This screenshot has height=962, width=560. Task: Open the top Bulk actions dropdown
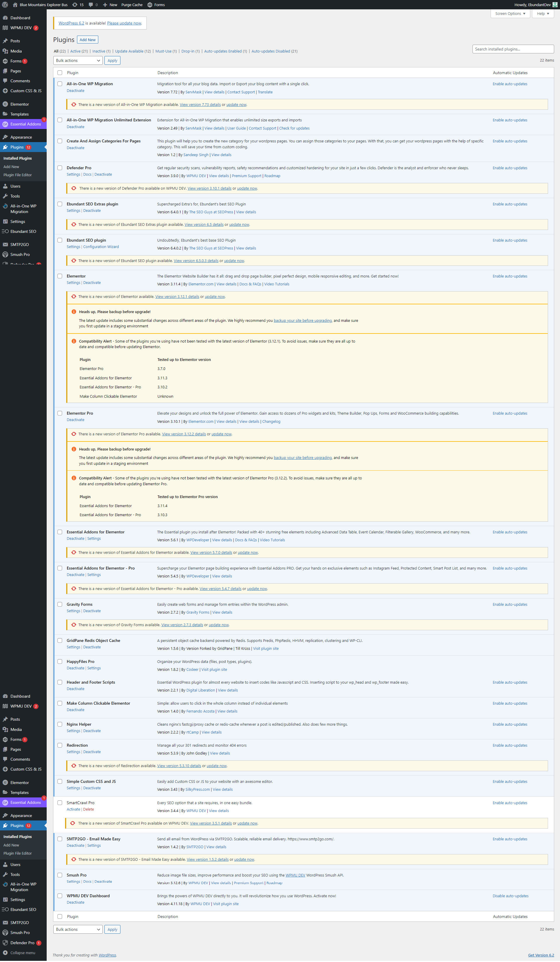click(78, 60)
